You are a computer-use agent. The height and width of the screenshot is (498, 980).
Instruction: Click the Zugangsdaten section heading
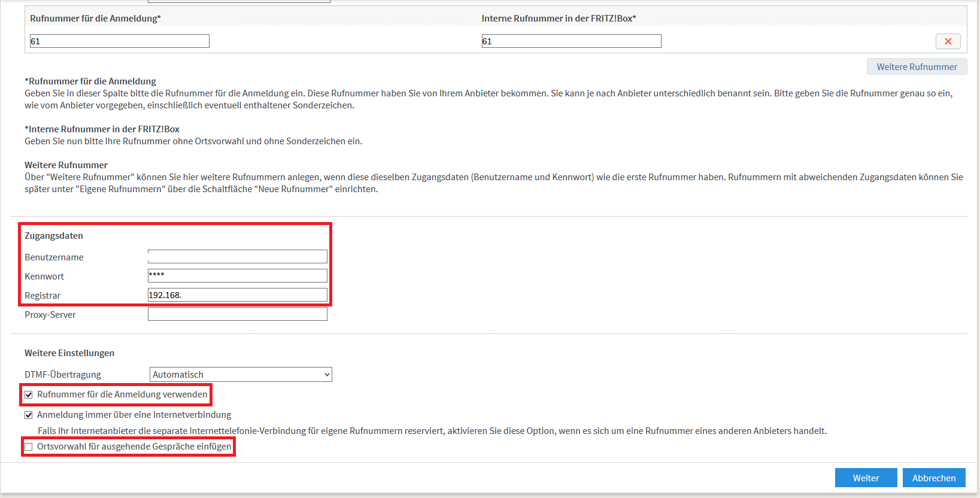pos(54,236)
